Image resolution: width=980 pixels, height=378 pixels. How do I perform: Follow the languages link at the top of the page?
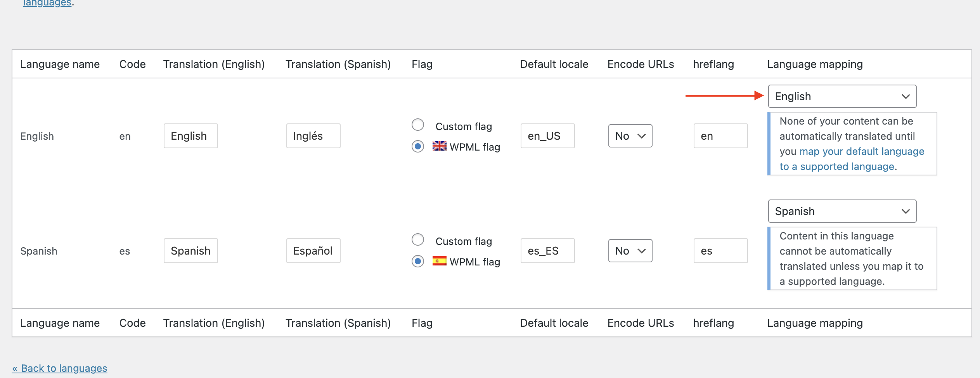coord(47,3)
